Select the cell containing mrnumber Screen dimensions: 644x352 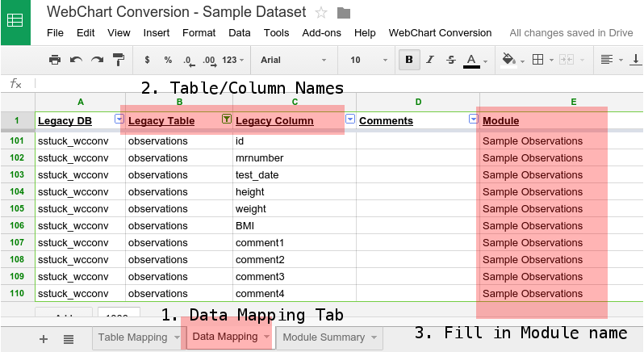tap(294, 157)
